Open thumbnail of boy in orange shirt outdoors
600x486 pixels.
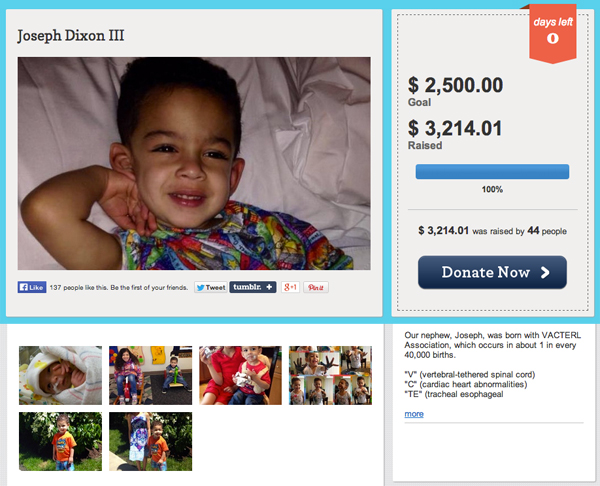pos(60,441)
